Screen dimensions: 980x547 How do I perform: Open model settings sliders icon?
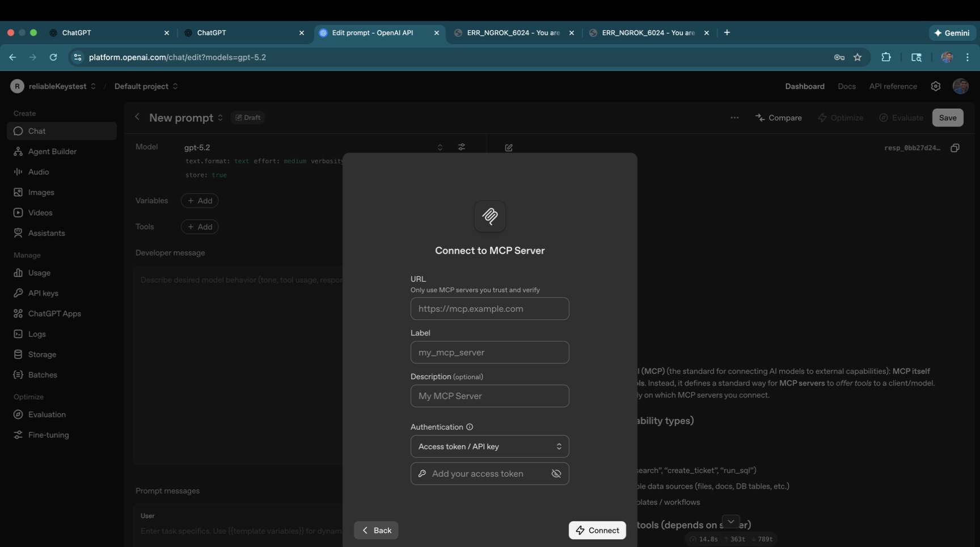[x=462, y=147]
